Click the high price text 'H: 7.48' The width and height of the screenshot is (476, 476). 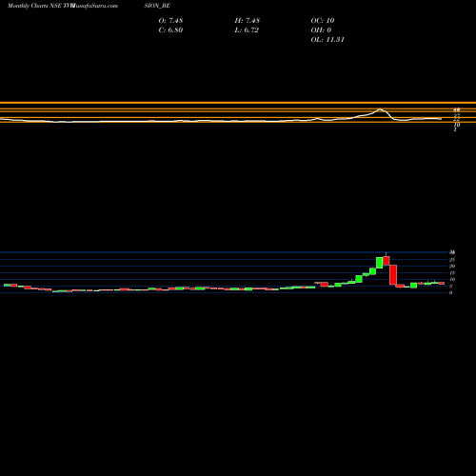pos(248,21)
